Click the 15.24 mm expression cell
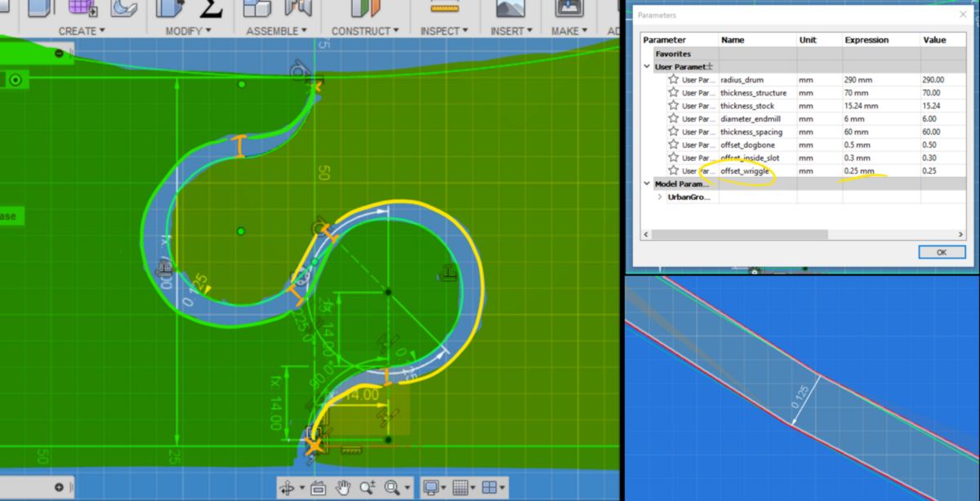 tap(881, 106)
